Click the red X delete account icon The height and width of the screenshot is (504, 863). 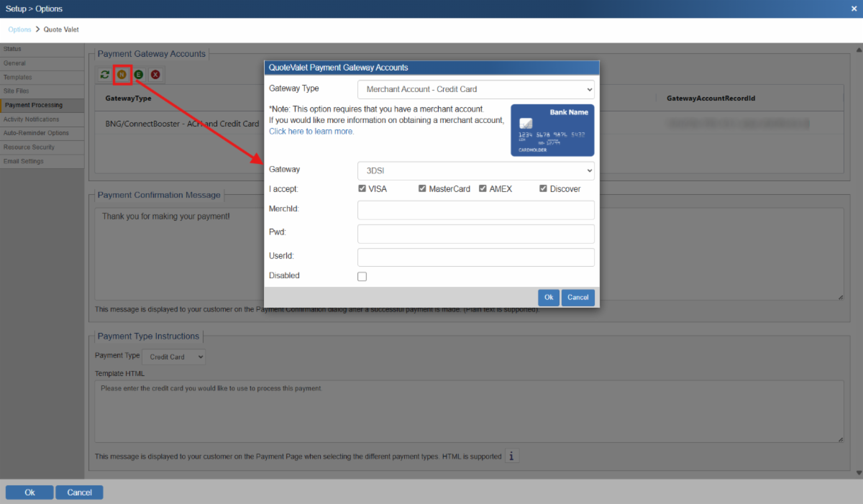click(155, 74)
